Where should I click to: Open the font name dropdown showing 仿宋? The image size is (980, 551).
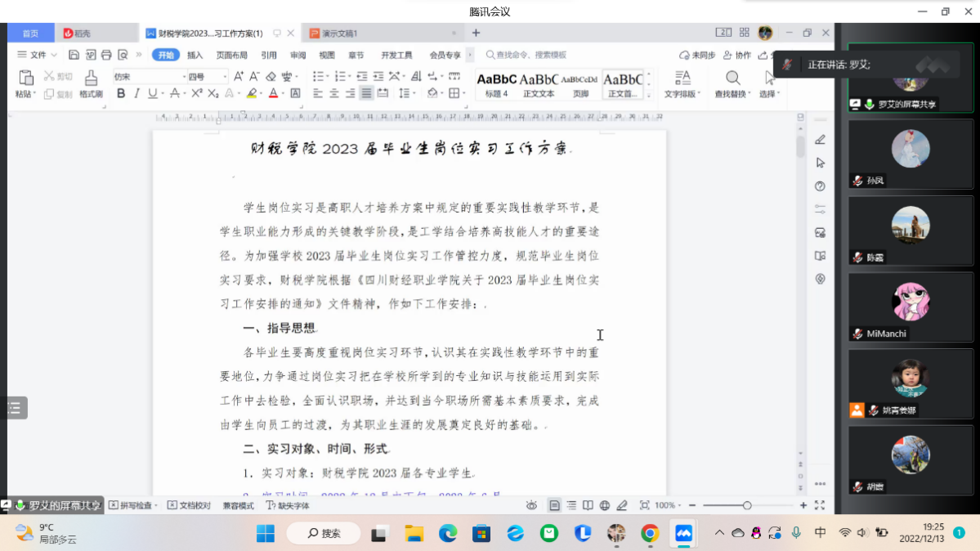147,77
